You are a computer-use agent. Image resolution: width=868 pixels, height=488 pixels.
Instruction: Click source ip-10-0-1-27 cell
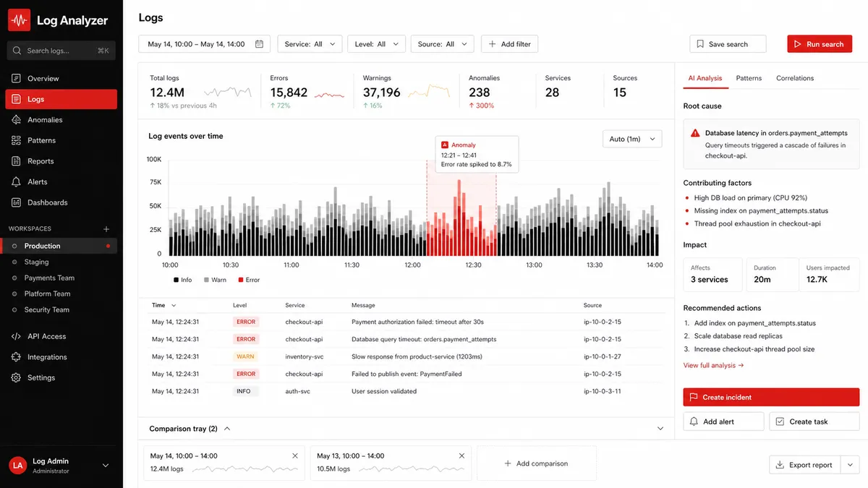coord(603,356)
